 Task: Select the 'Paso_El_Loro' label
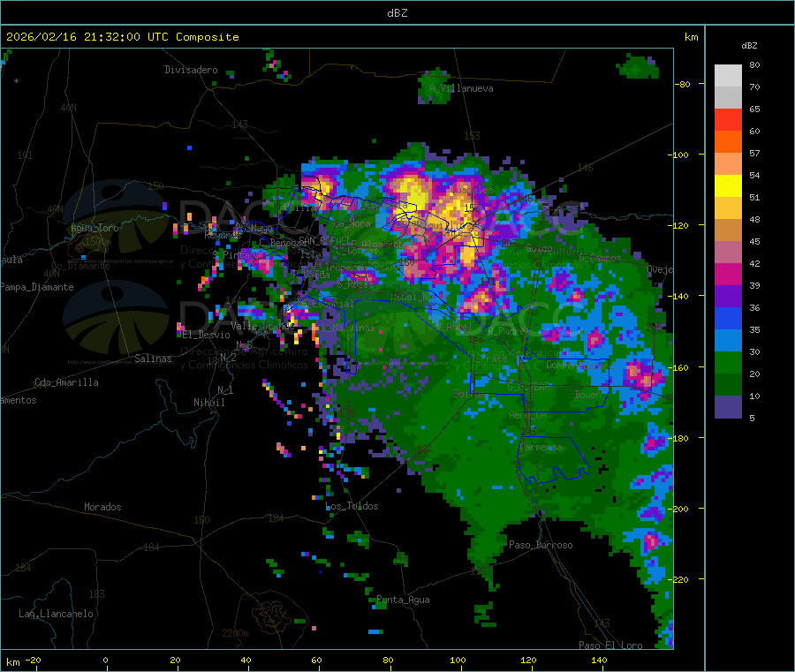point(610,646)
